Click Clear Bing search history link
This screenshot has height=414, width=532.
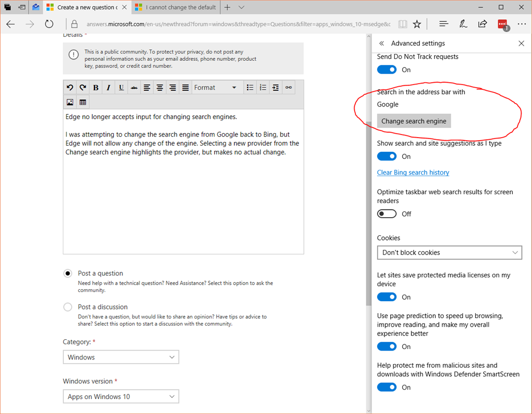coord(413,172)
